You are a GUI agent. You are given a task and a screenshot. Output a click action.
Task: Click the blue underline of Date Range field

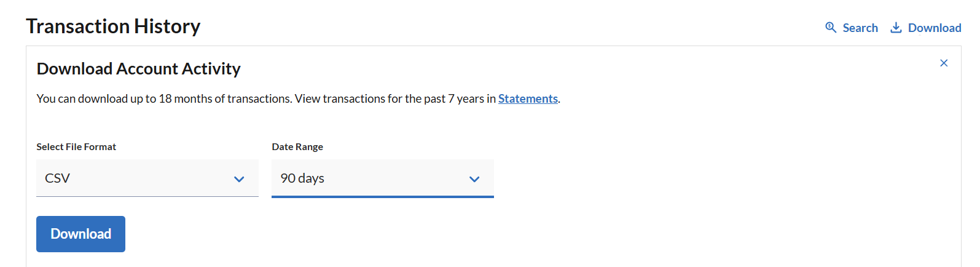(x=383, y=197)
